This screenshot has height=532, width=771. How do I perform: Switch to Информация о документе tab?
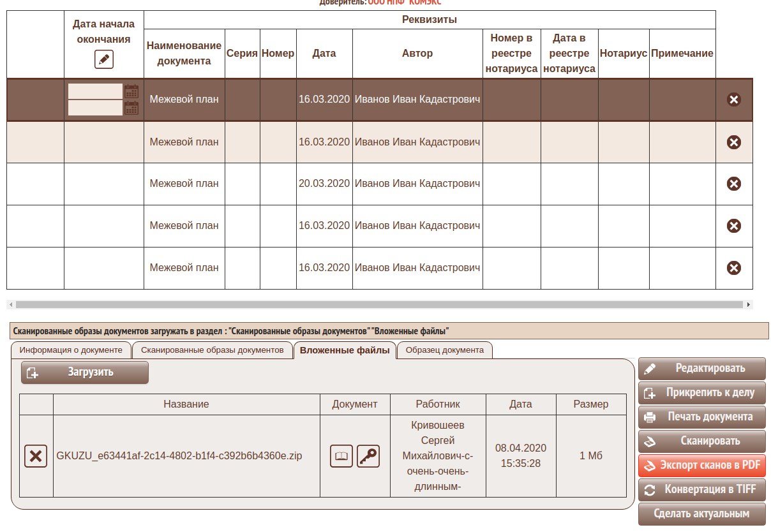click(71, 350)
